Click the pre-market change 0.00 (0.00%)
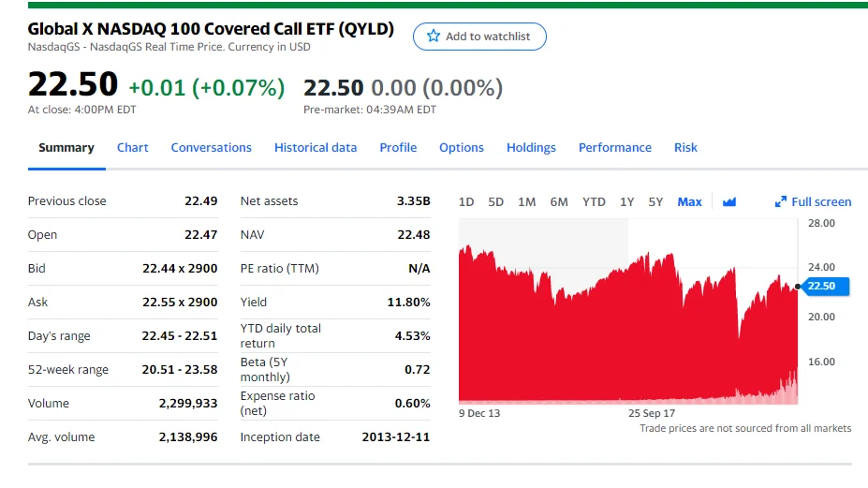 (436, 87)
